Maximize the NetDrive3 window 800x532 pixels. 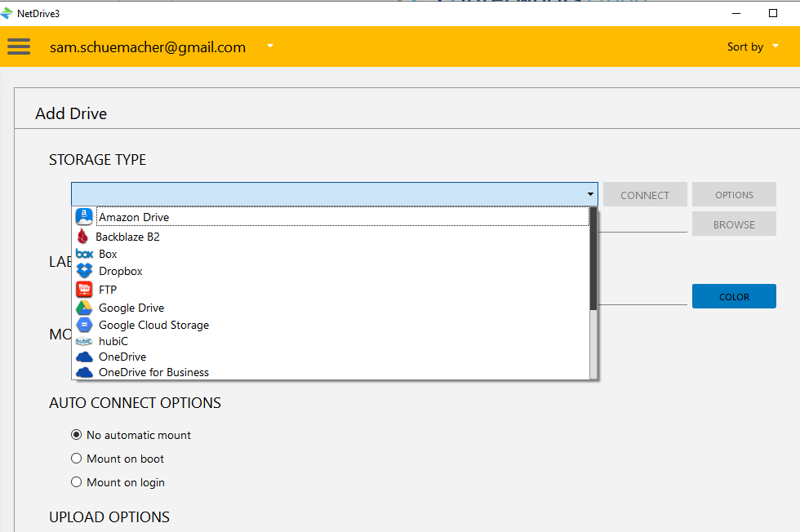pos(773,13)
